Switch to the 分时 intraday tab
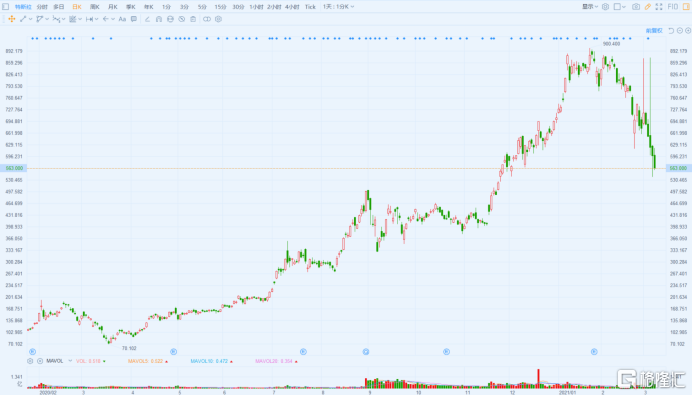 coord(42,7)
